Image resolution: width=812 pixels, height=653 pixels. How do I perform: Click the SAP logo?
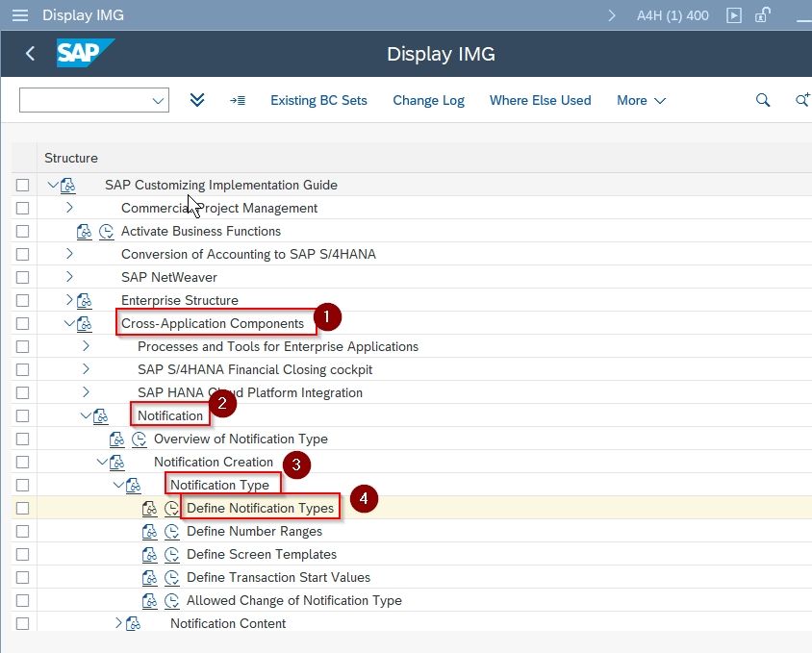tap(85, 53)
